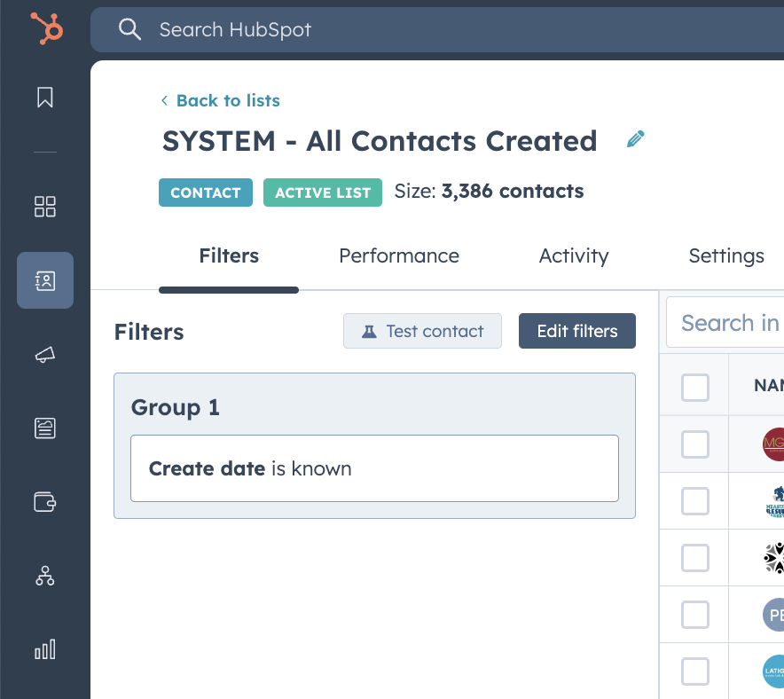Click the HubSpot sprocket logo
This screenshot has height=699, width=784.
[45, 28]
